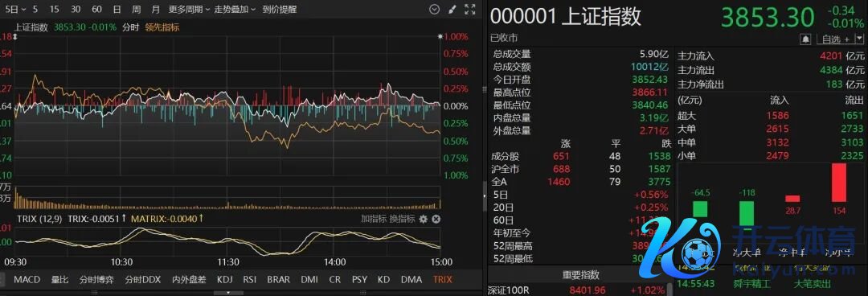Click the 超大 inflow value 1586
Image resolution: width=868 pixels, height=296 pixels.
778,116
